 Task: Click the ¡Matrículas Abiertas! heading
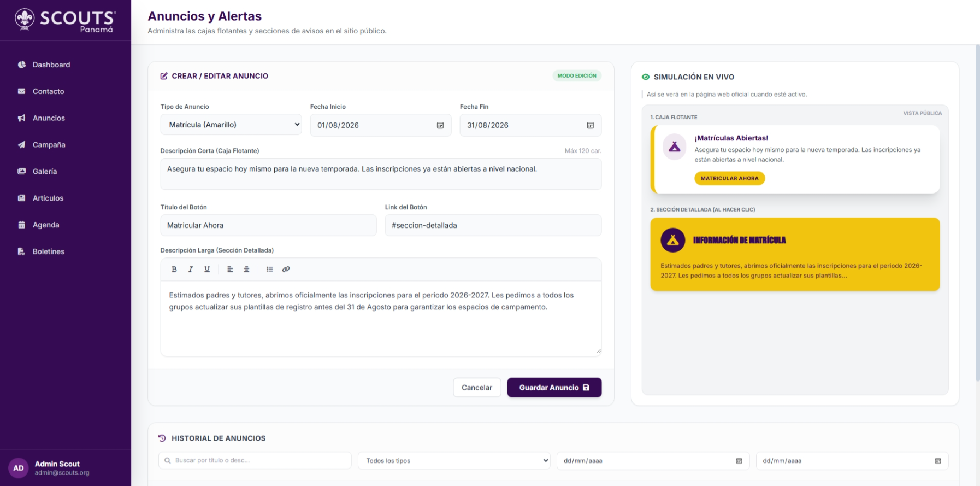pyautogui.click(x=731, y=138)
